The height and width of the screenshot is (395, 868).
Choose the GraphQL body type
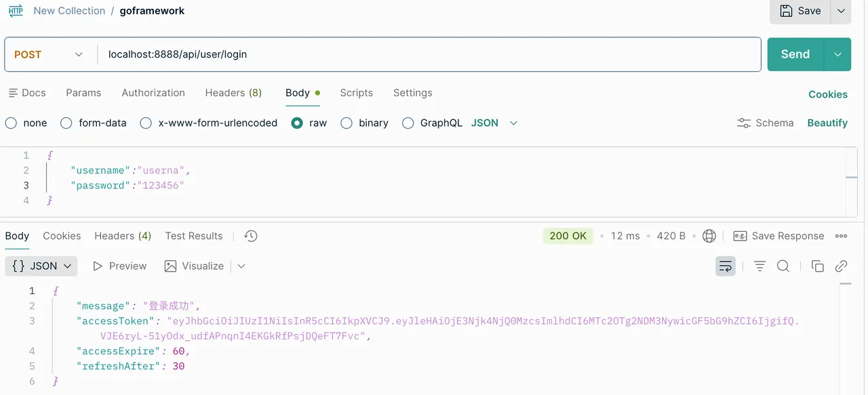tap(432, 123)
